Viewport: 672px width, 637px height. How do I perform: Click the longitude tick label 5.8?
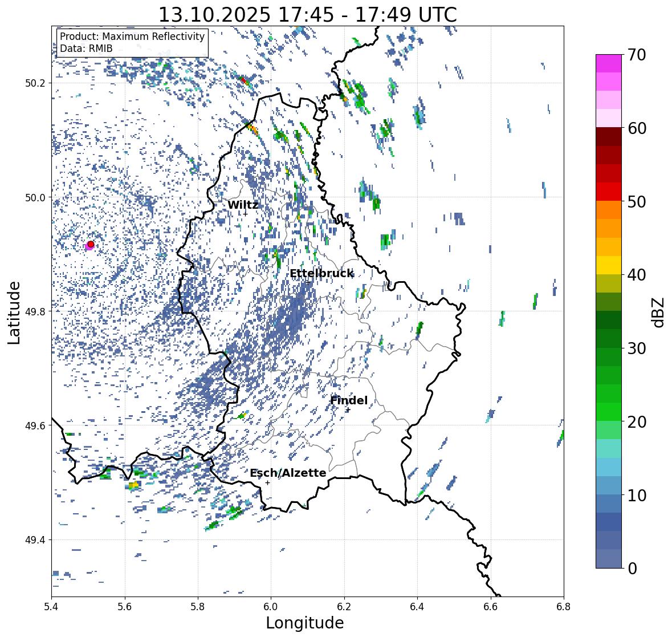point(198,607)
